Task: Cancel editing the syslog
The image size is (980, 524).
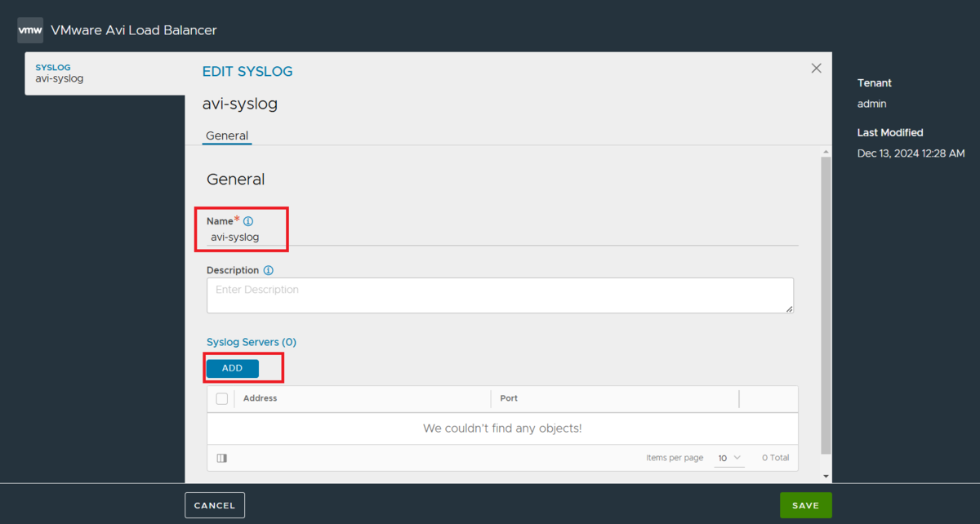Action: (215, 505)
